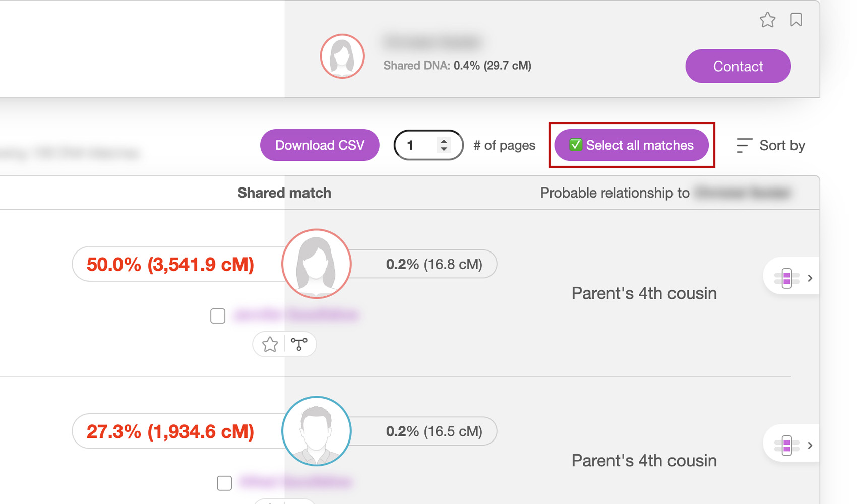Click the Download CSV button
Viewport: 857px width, 504px height.
tap(320, 145)
